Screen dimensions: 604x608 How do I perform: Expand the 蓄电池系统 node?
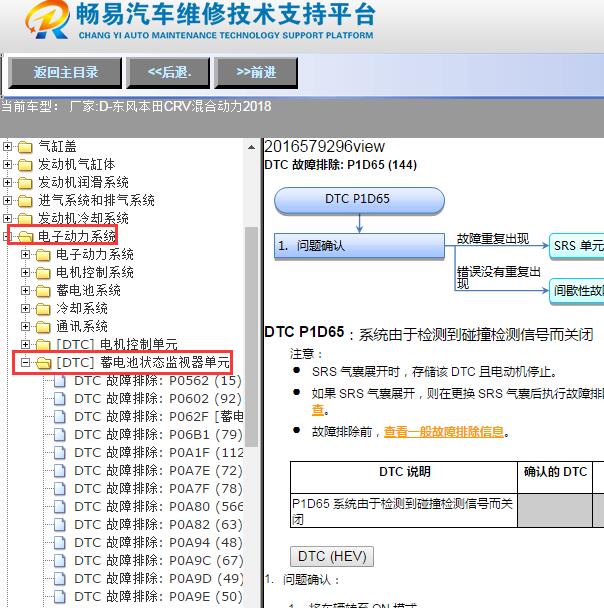point(25,290)
